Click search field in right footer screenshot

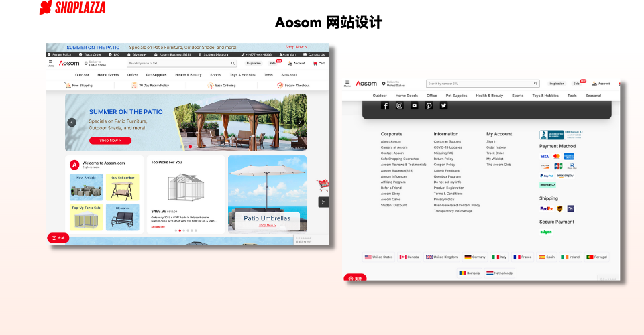click(482, 83)
